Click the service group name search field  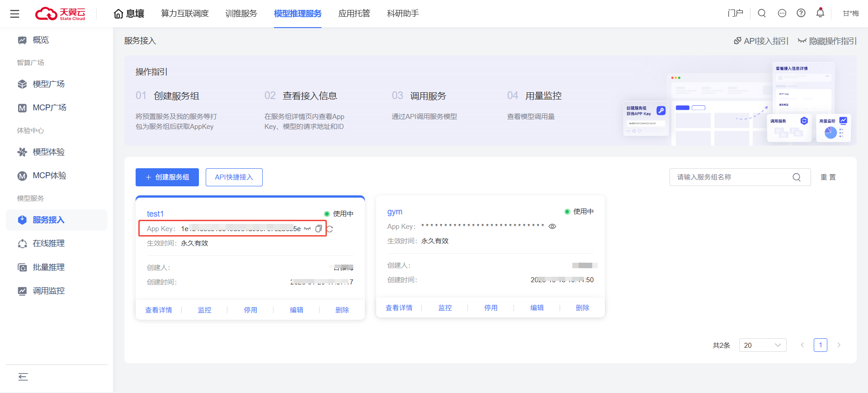pyautogui.click(x=732, y=177)
